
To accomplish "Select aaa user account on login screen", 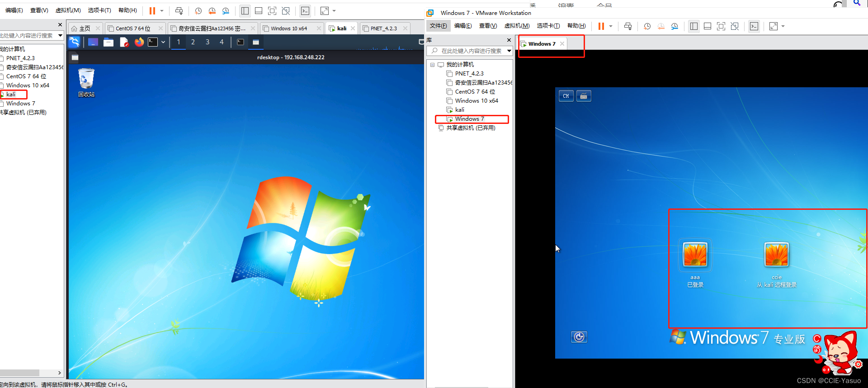I will click(x=695, y=263).
